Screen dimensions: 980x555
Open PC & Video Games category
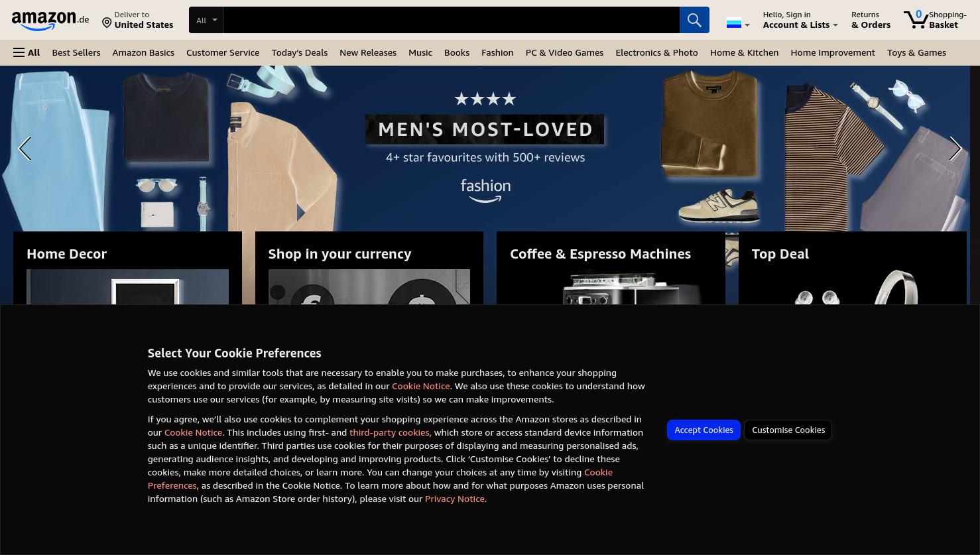pyautogui.click(x=564, y=52)
